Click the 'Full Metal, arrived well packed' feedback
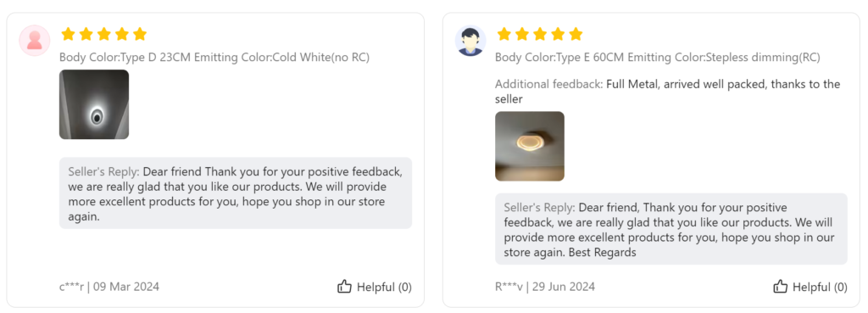Image resolution: width=868 pixels, height=313 pixels. click(x=668, y=92)
